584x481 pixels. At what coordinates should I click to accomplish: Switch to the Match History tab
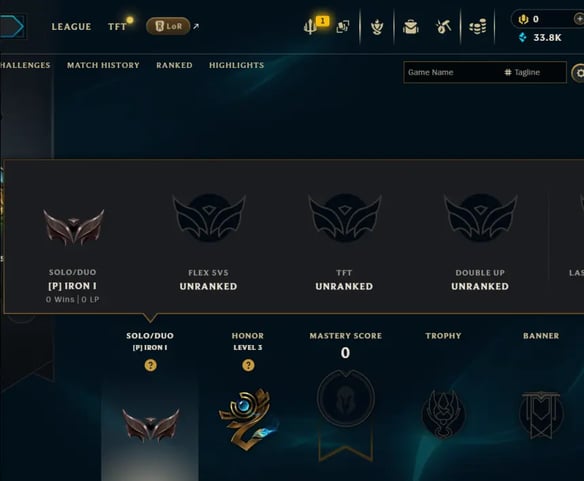coord(103,65)
